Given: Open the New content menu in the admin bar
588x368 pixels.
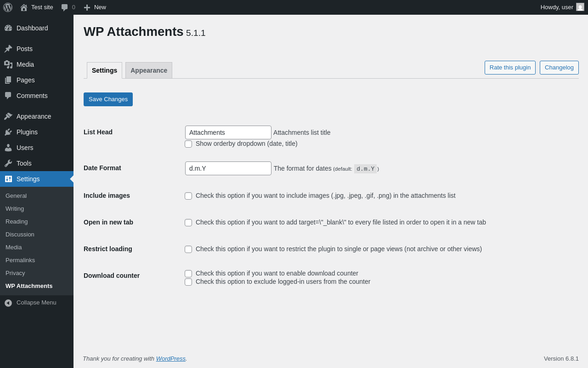Looking at the screenshot, I should (95, 7).
